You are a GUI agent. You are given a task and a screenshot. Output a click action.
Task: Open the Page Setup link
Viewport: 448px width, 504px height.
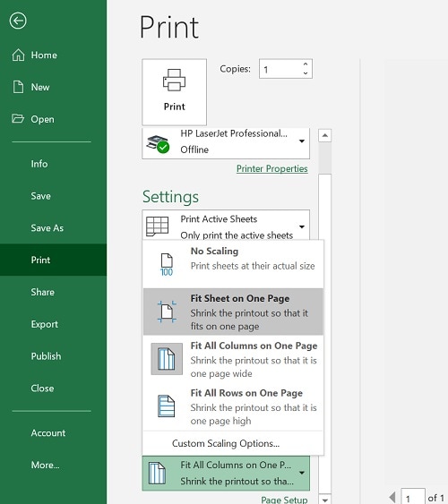click(x=284, y=500)
